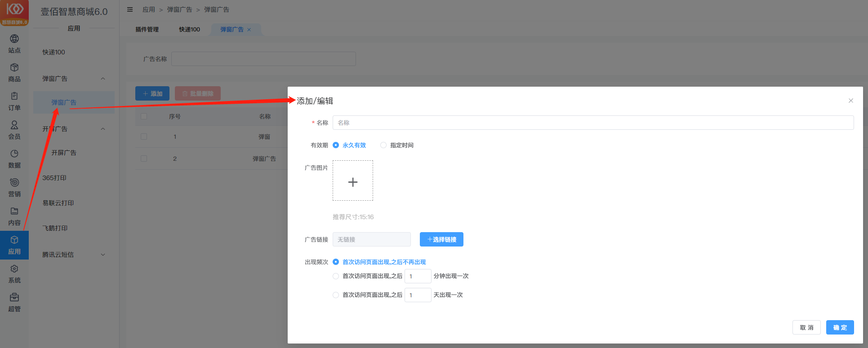The image size is (868, 348).
Task: Click the 名称 column header
Action: [x=265, y=116]
